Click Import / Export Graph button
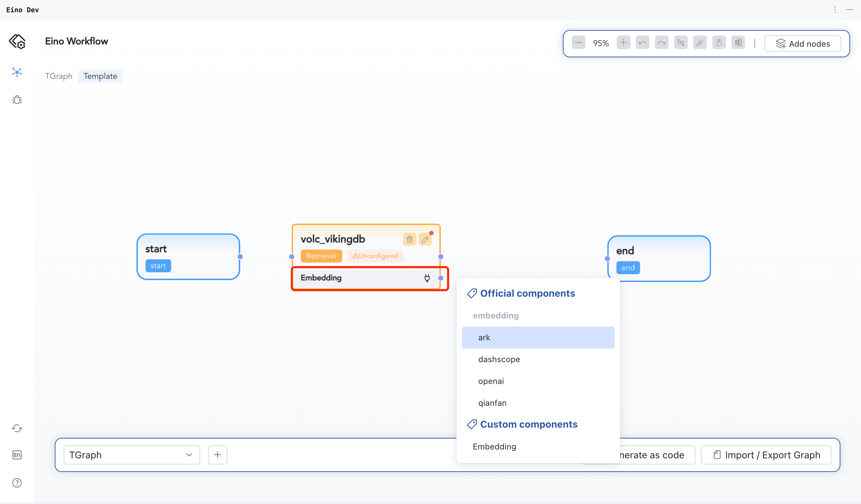Viewport: 861px width, 504px height. coord(766,455)
